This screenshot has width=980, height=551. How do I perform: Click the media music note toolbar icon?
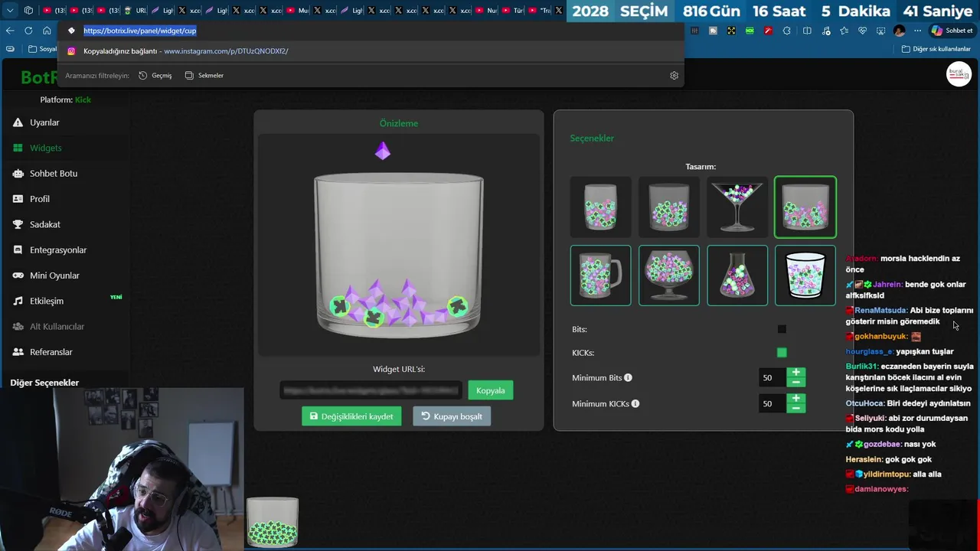click(x=826, y=31)
